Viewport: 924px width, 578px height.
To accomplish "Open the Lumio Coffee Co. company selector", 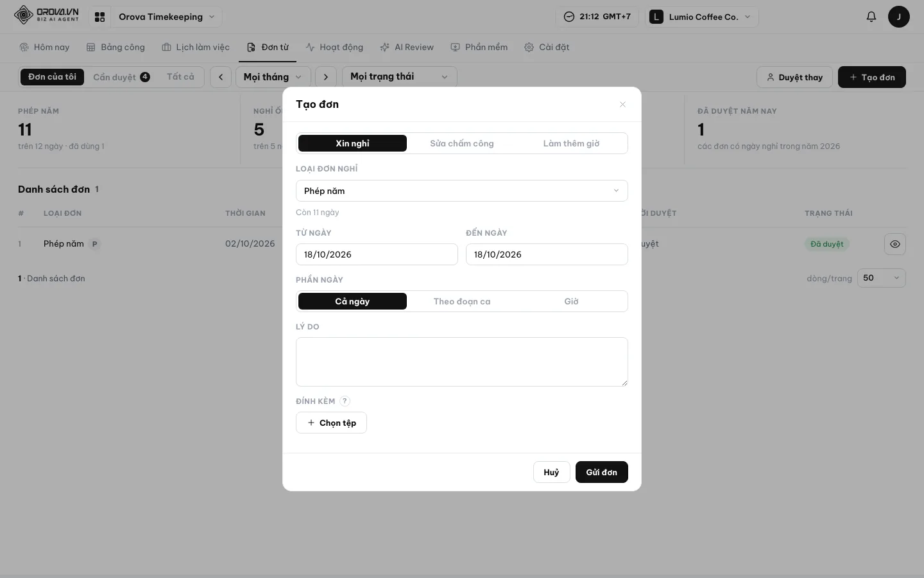I will [x=702, y=17].
